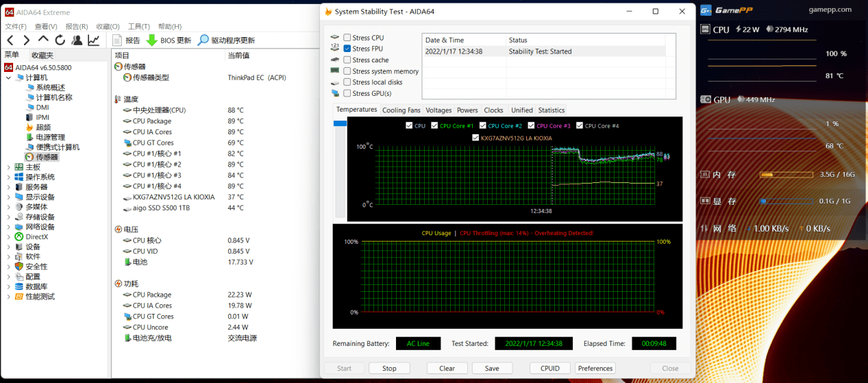Screen dimensions: 868x383
Task: Open the 工具(T) menu
Action: coord(139,27)
